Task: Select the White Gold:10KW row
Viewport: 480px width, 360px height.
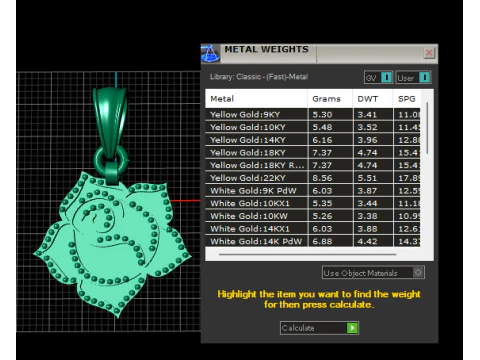Action: point(313,216)
